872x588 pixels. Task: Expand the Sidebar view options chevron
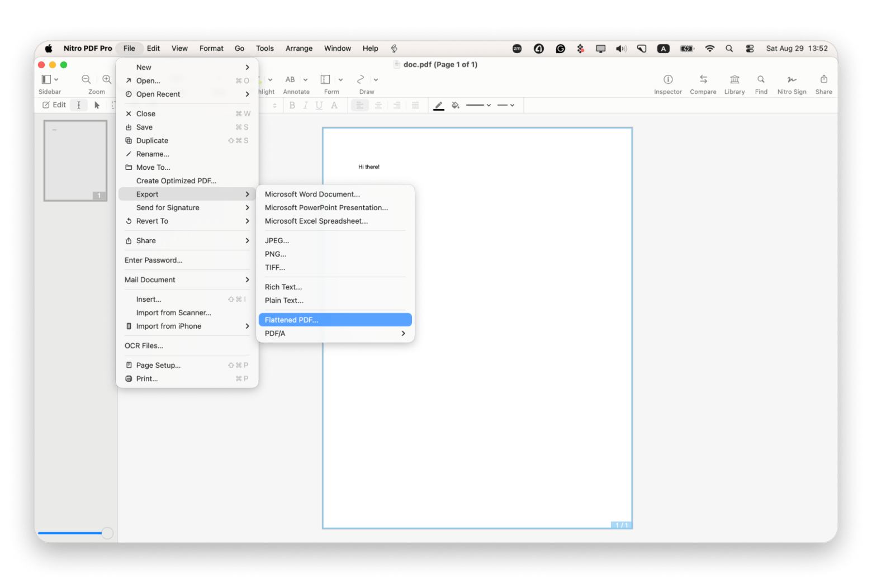click(56, 80)
